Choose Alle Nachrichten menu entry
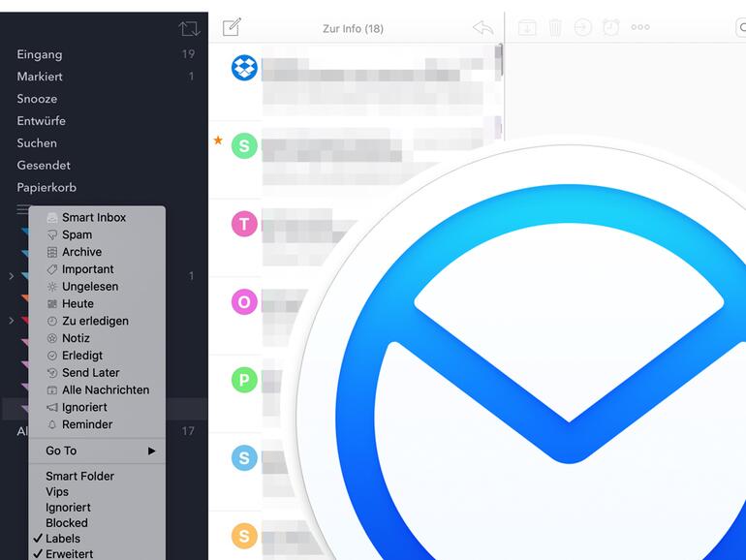 97,389
